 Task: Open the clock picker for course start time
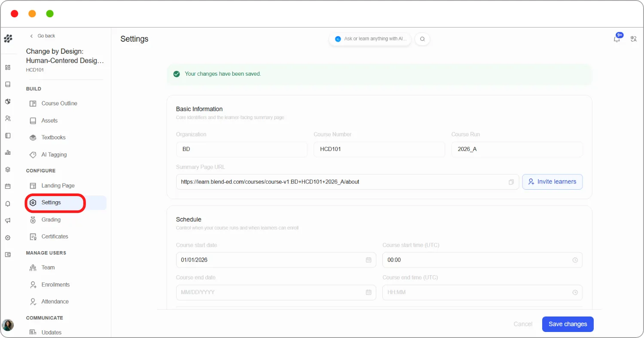pyautogui.click(x=575, y=260)
